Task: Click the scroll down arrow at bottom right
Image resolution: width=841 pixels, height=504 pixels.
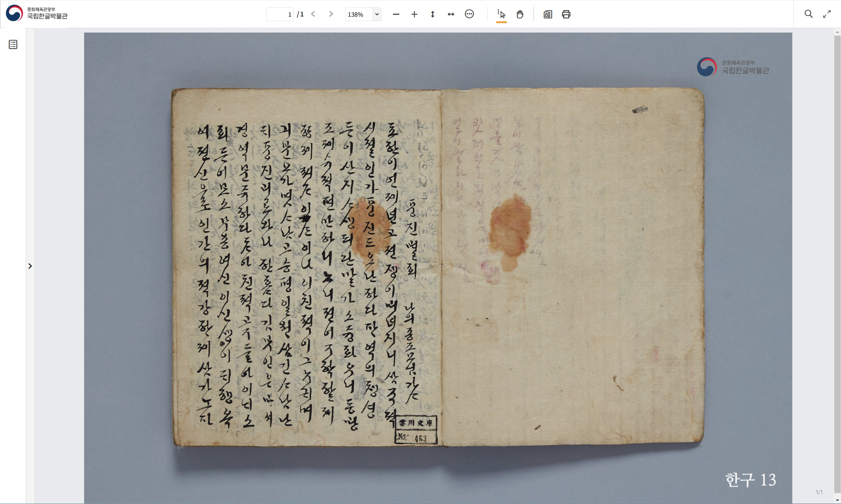Action: 837,501
